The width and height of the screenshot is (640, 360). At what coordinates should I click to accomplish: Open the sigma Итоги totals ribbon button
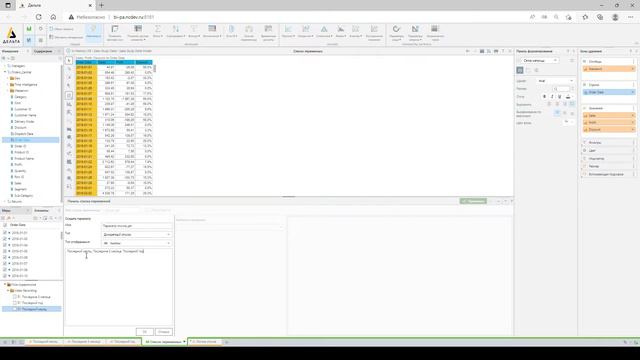158,32
